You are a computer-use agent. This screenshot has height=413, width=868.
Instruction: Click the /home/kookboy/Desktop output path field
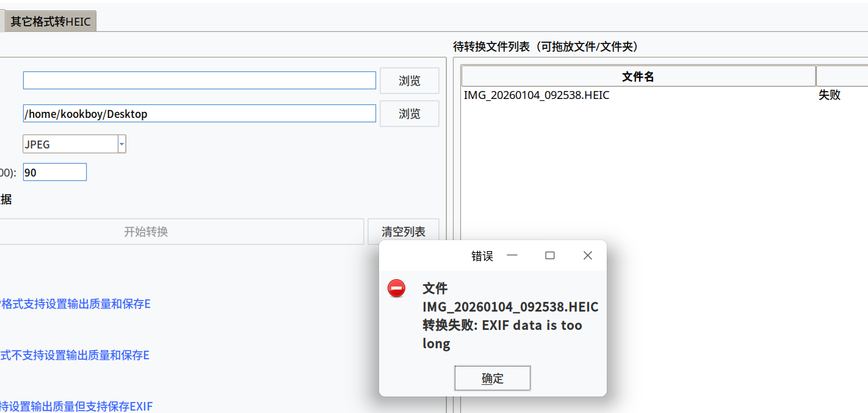[x=200, y=114]
